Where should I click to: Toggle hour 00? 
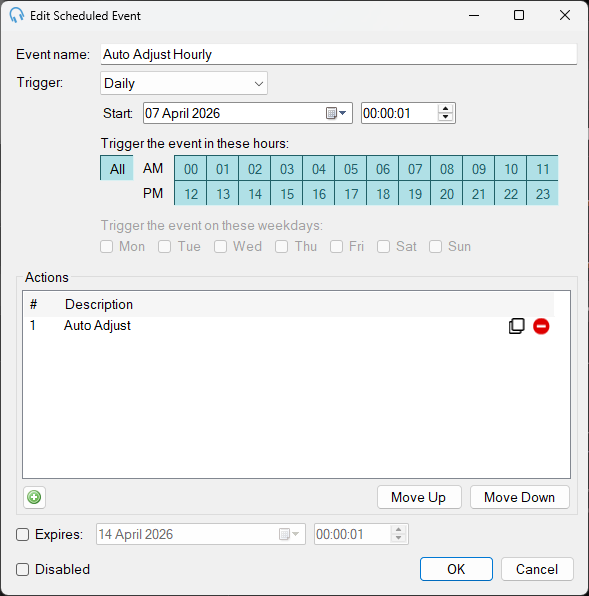click(191, 168)
